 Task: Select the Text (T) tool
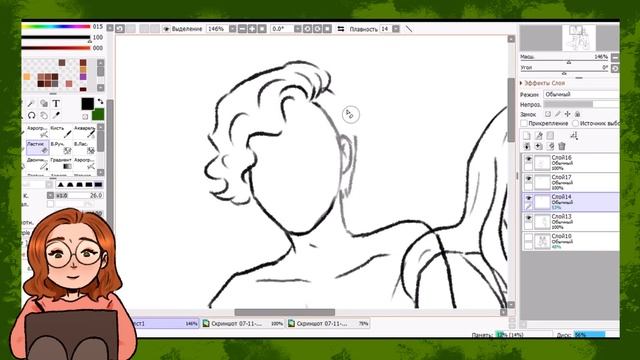click(x=56, y=103)
